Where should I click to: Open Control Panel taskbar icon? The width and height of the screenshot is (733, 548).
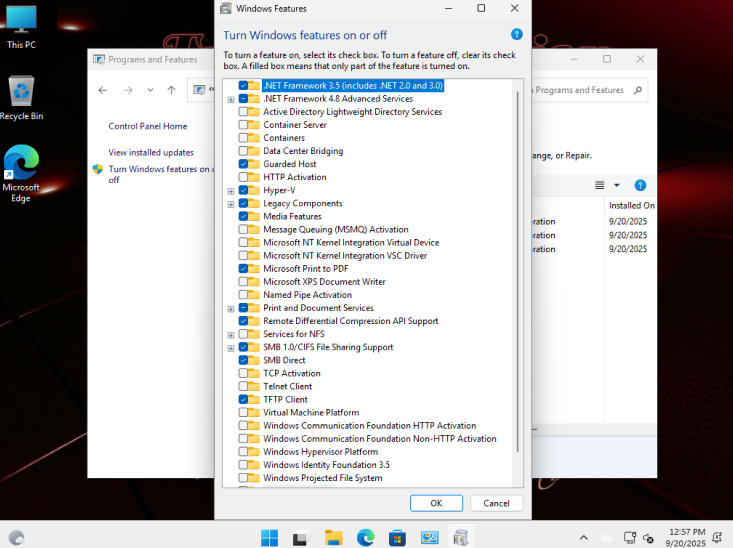(x=429, y=538)
